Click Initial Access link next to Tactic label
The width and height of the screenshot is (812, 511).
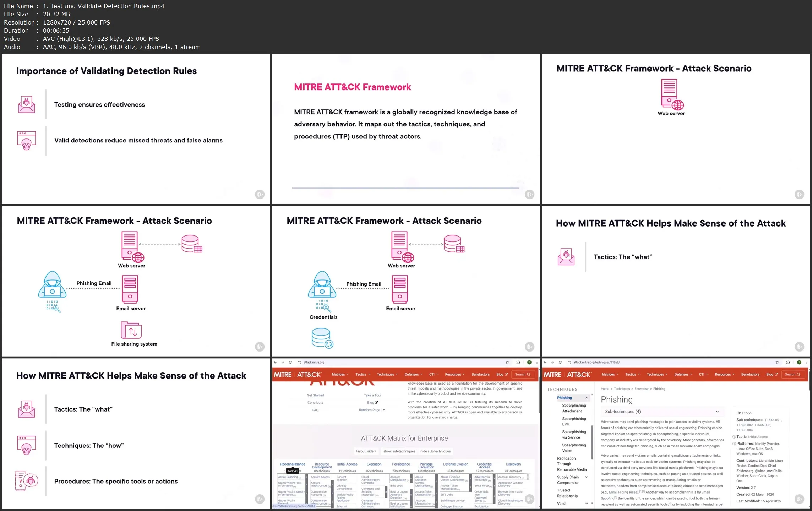click(x=758, y=437)
